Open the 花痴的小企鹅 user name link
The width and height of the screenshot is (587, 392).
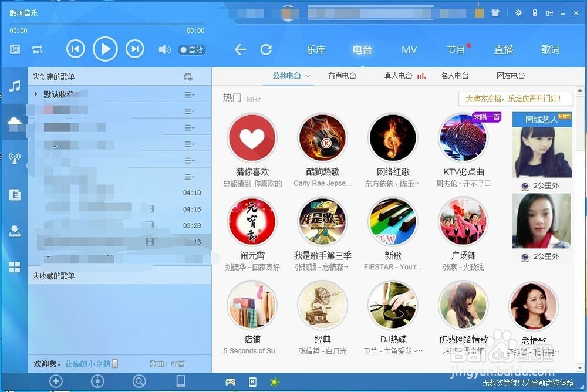point(88,364)
